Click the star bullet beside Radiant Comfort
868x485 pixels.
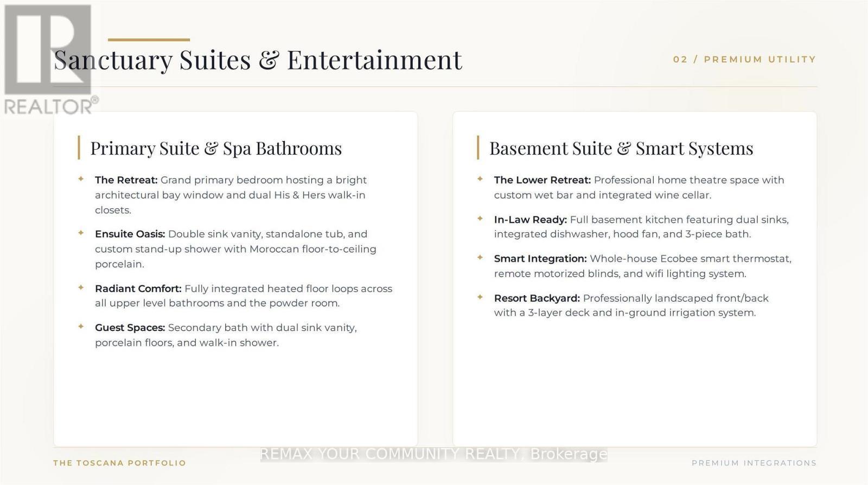[x=81, y=287]
